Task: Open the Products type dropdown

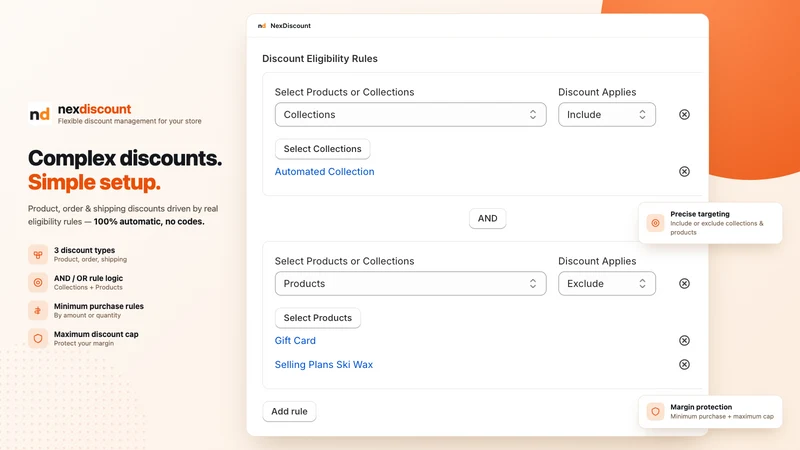Action: [410, 283]
